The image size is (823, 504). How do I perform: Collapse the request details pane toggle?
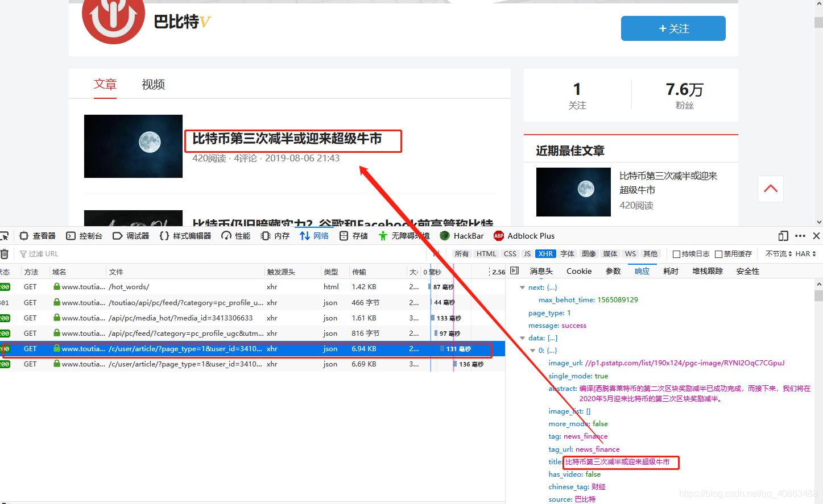pyautogui.click(x=515, y=271)
